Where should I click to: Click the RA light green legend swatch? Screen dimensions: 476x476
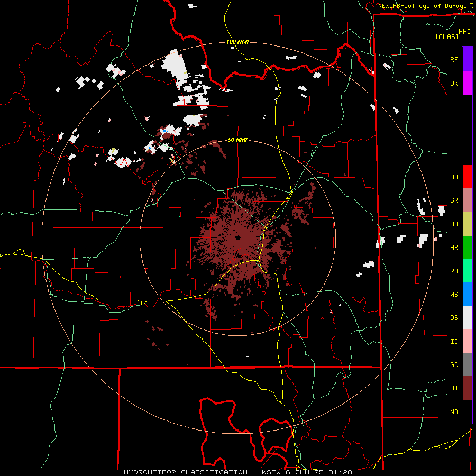(x=467, y=270)
